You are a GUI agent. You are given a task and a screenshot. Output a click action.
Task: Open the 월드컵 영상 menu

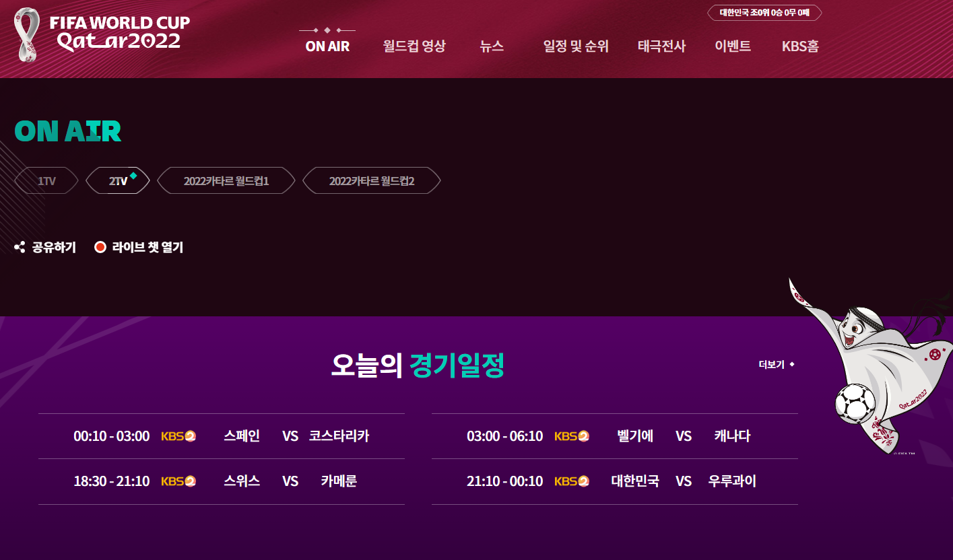point(414,46)
